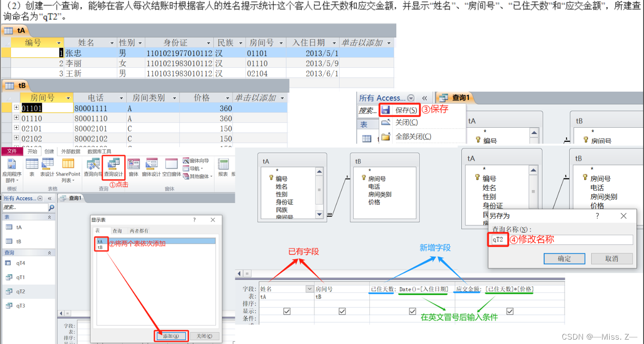Click 关闭(C) button in the 显示表 dialog
The height and width of the screenshot is (344, 644).
[x=204, y=336]
